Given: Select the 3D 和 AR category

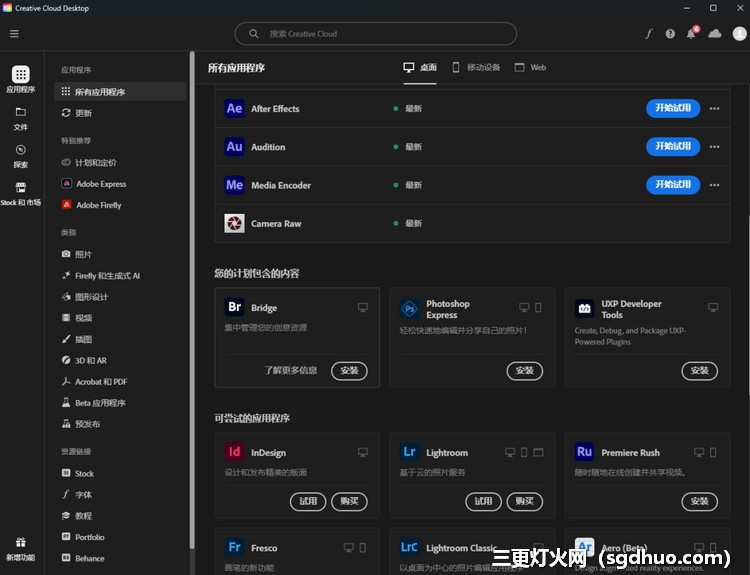Looking at the screenshot, I should coord(84,360).
